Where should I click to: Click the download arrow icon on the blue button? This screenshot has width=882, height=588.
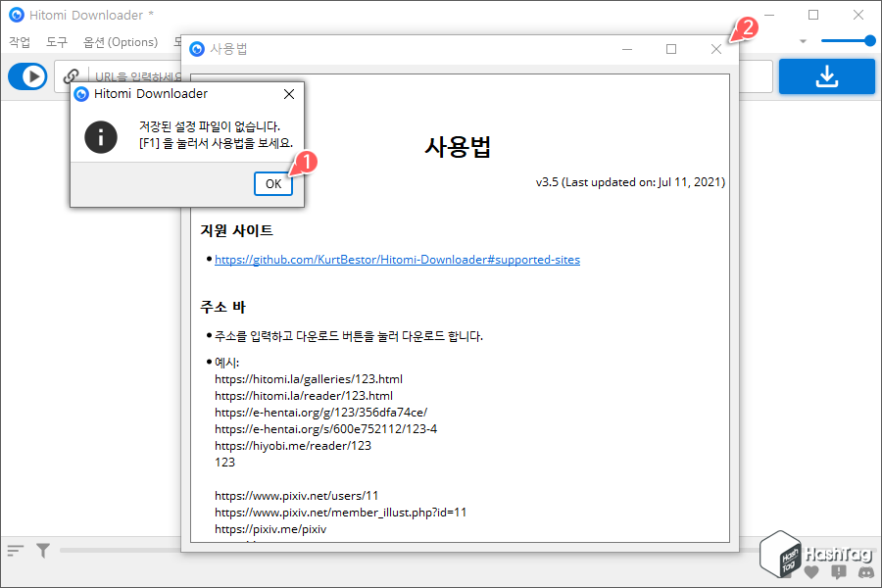pos(826,75)
